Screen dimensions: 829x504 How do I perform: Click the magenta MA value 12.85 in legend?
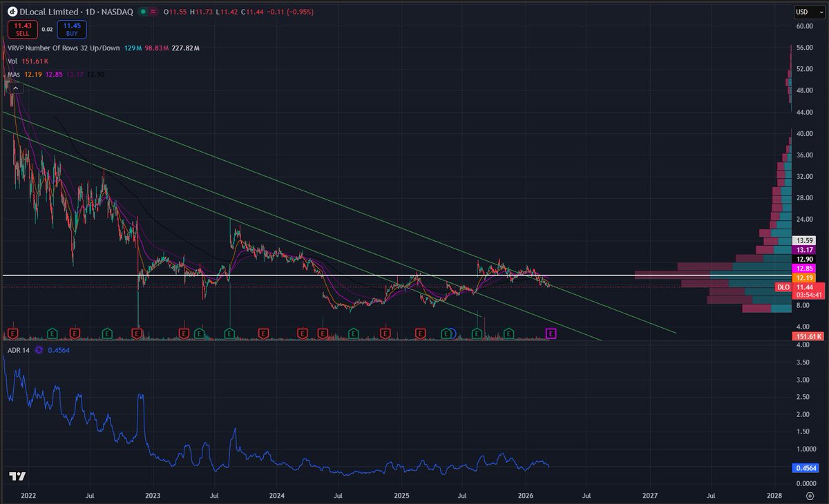pyautogui.click(x=53, y=73)
